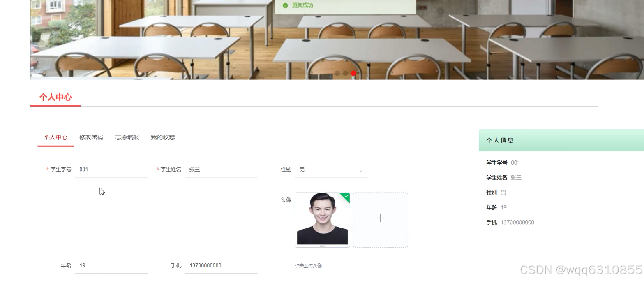Viewport: 644px width, 281px height.
Task: Focus the 年龄 input field
Action: click(111, 266)
